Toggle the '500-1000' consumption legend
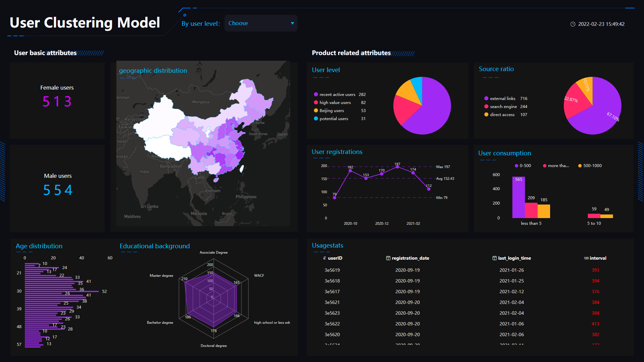This screenshot has width=644, height=362. pos(590,166)
